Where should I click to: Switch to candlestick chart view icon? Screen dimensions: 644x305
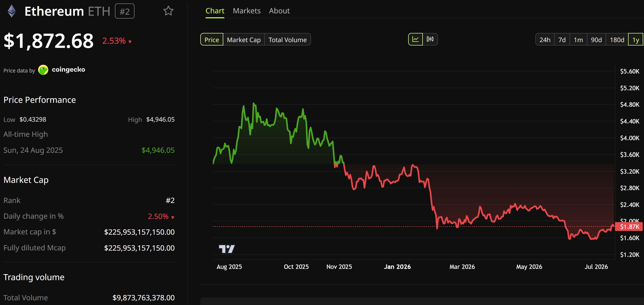[x=430, y=39]
